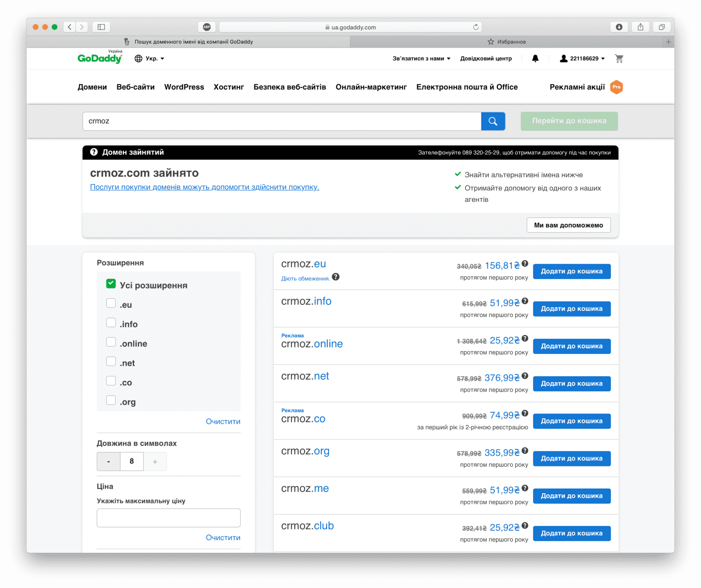Reload the page with the refresh icon

pos(475,27)
